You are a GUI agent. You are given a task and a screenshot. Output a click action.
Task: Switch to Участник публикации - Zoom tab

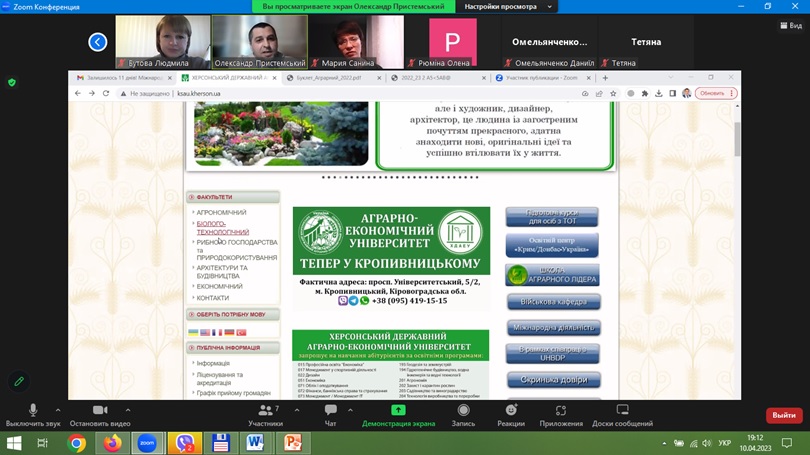point(540,77)
